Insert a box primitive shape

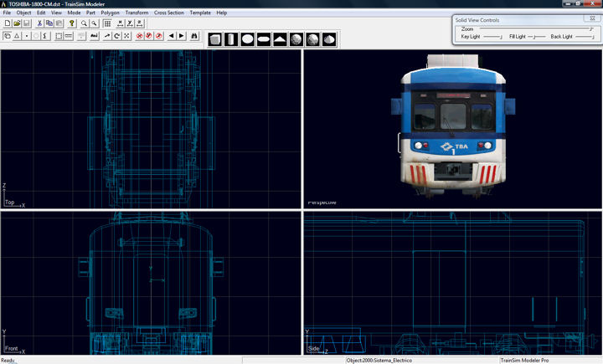pos(215,39)
